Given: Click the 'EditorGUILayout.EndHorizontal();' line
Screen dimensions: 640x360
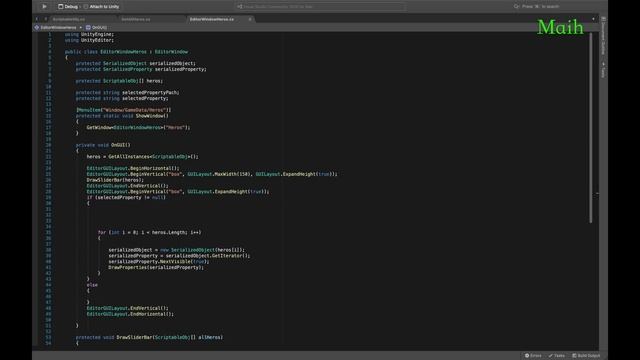Looking at the screenshot, I should 130,314.
